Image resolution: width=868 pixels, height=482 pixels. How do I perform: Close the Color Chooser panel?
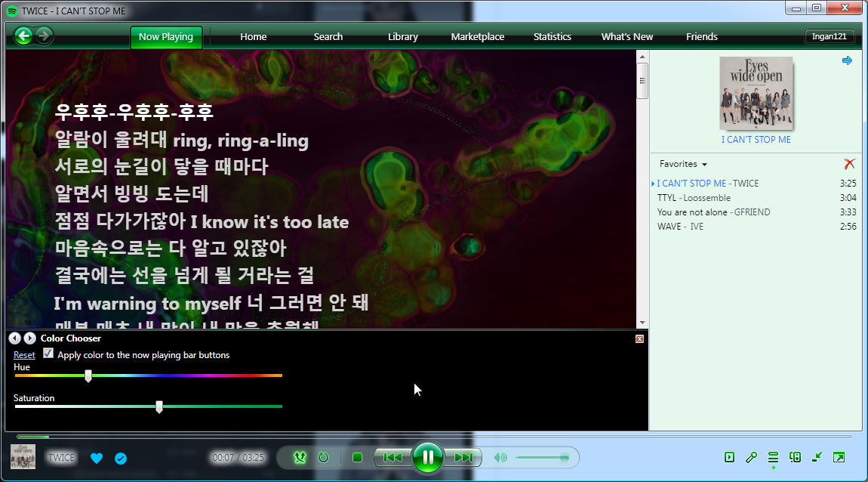639,338
